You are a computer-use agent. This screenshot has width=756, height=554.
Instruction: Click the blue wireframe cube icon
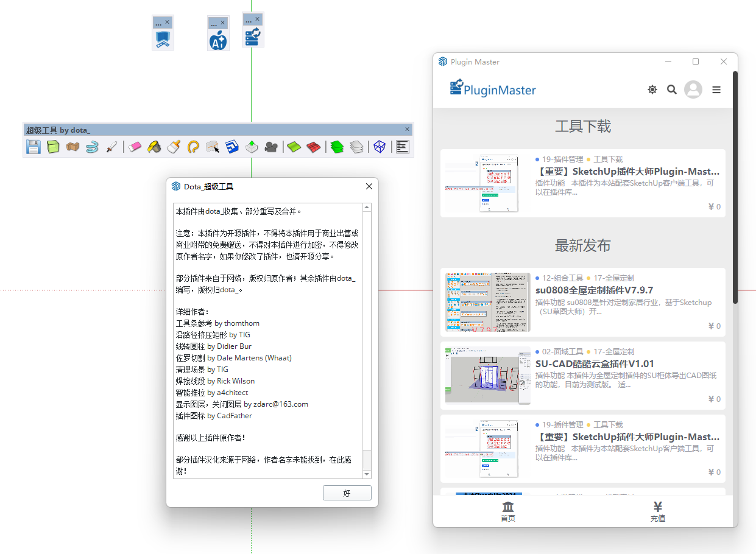coord(380,147)
